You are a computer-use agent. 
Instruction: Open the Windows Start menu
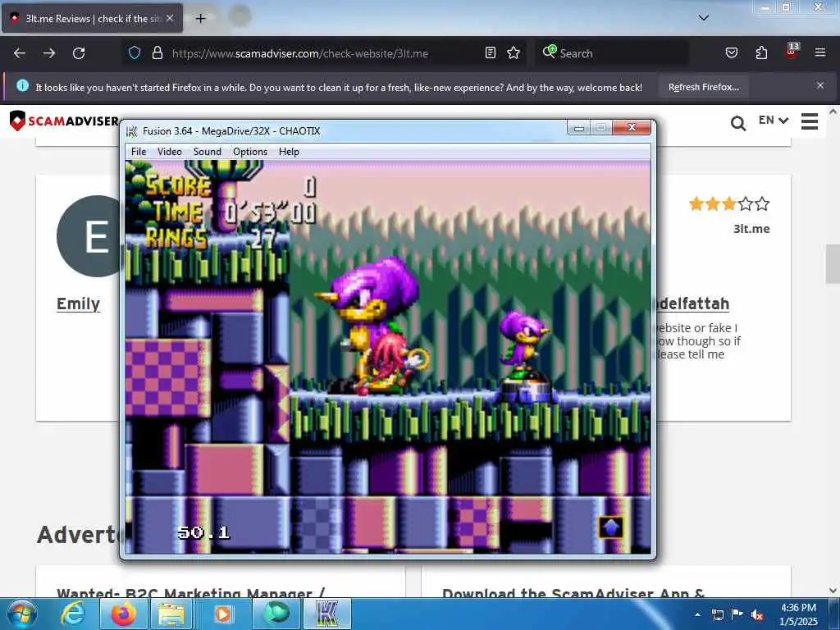pos(22,614)
